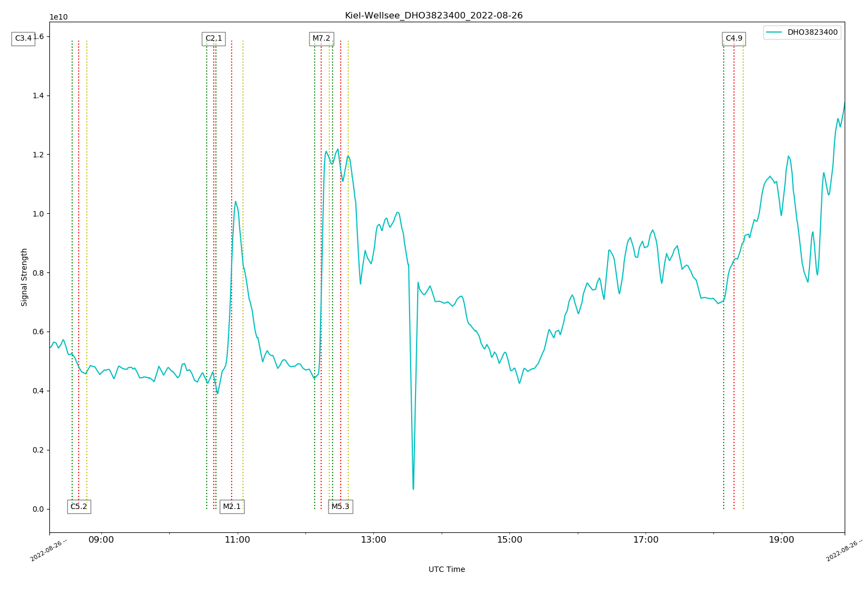Click the cyan legend line sample

(774, 33)
